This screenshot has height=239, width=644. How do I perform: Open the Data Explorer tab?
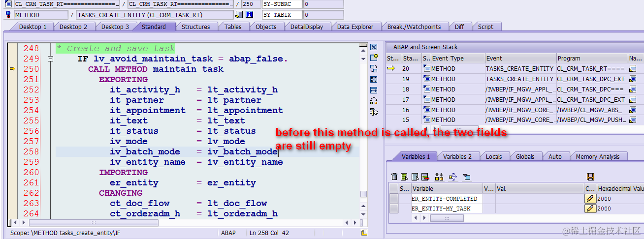coord(355,27)
